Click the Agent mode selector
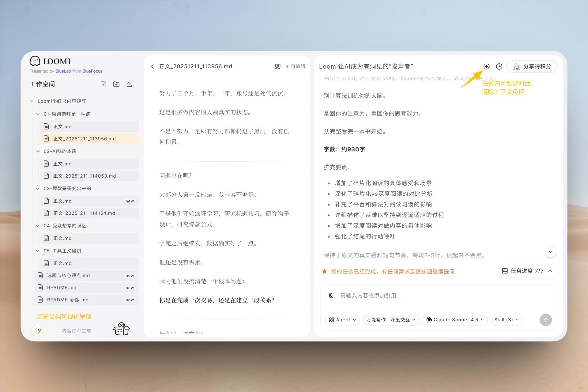Screen dimensions: 588x392 (342, 319)
